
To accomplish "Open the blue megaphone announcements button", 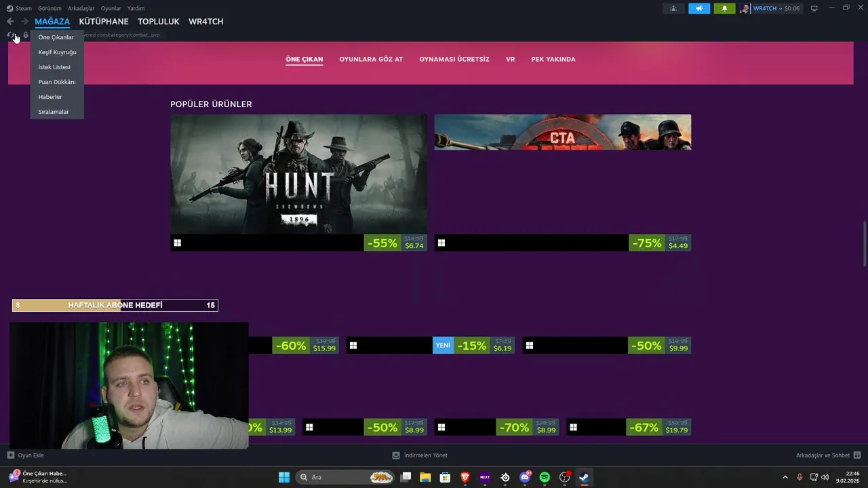I will pyautogui.click(x=699, y=8).
